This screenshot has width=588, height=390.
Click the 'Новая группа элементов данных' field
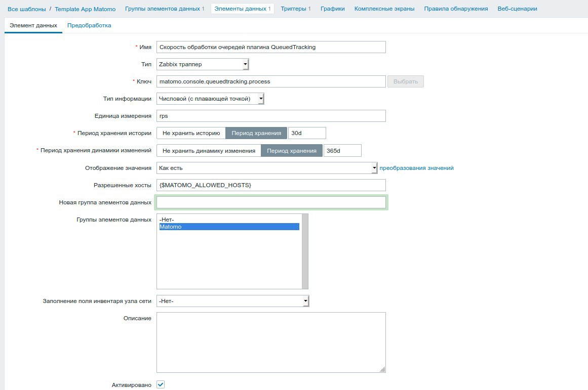tap(271, 202)
